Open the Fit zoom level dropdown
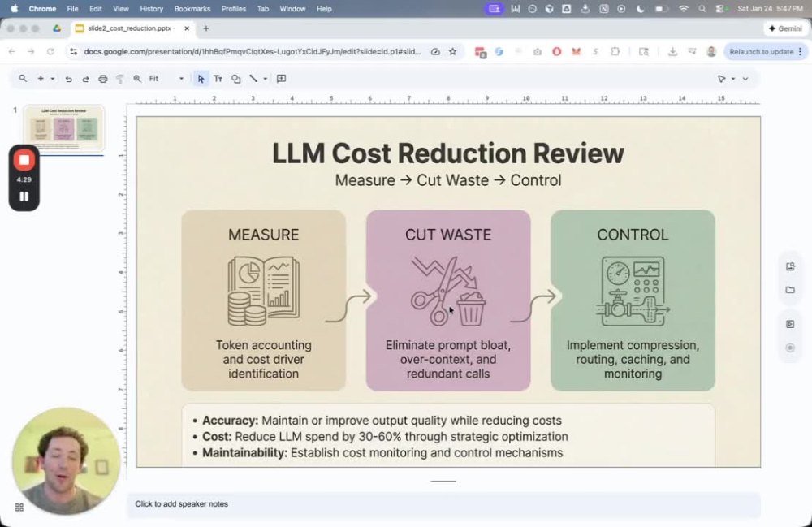This screenshot has height=527, width=812. [166, 79]
